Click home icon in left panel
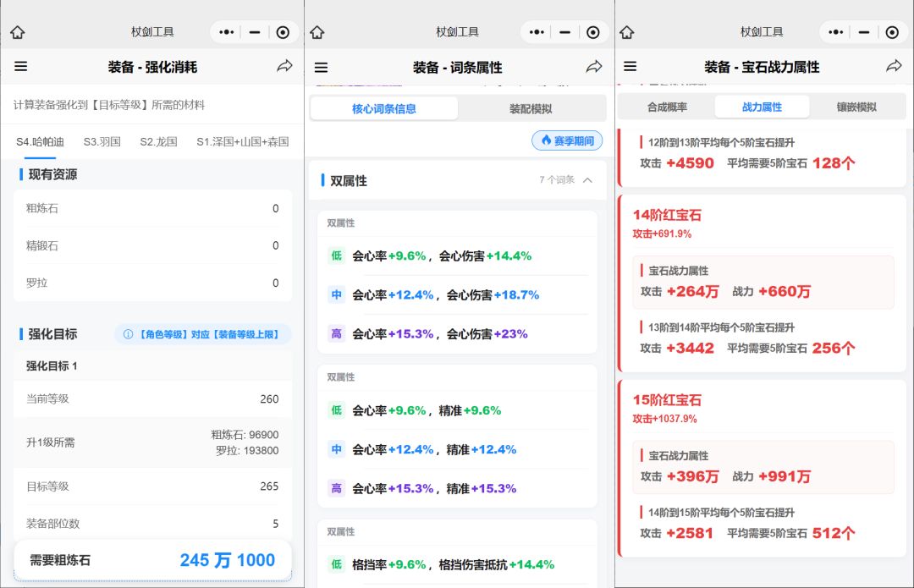Image resolution: width=914 pixels, height=588 pixels. 18,33
